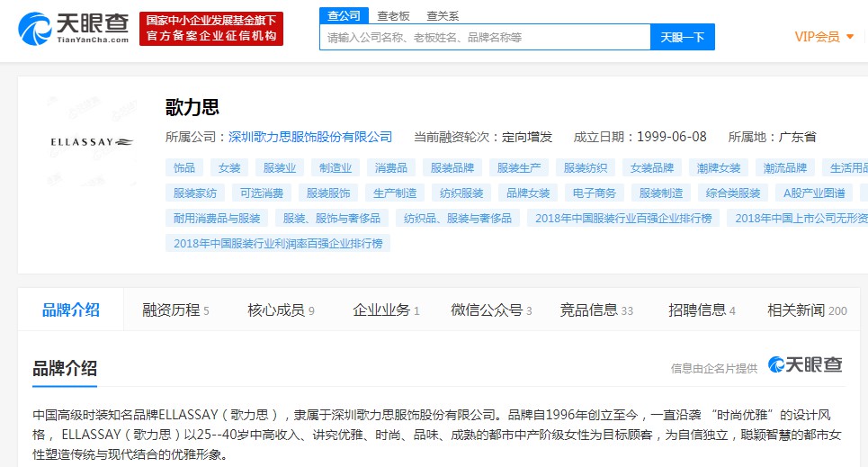
Task: Click the 服装、服饰与奢侈品 tag
Action: pyautogui.click(x=332, y=219)
